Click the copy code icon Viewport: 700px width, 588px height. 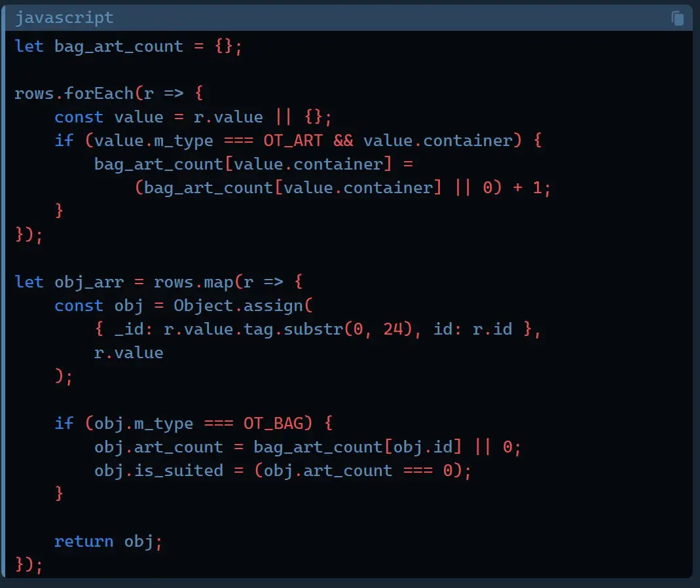click(x=678, y=18)
